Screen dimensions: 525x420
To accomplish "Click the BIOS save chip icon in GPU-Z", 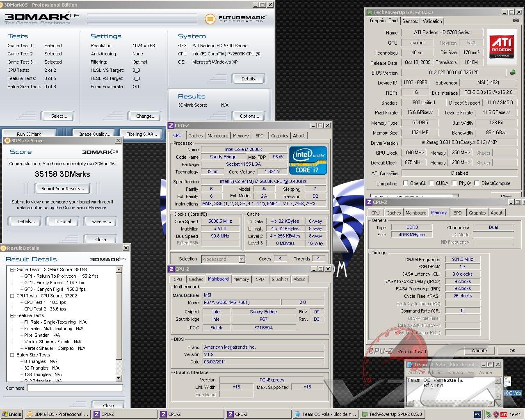I will pos(512,73).
